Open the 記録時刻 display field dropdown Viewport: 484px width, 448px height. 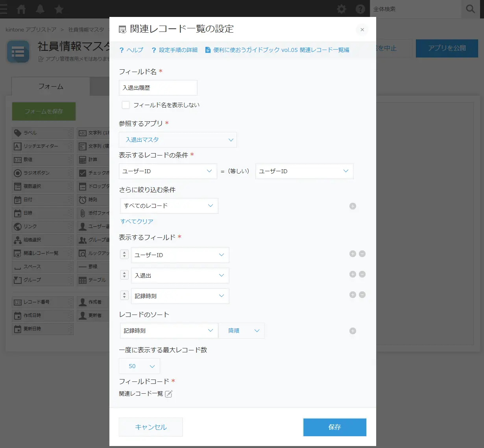(x=180, y=296)
